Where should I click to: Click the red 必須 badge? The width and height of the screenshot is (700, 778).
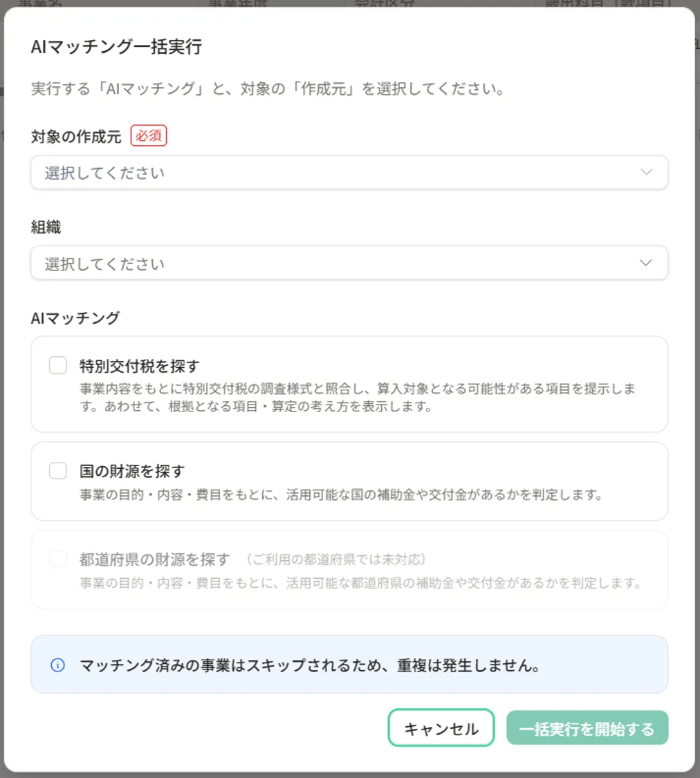click(x=148, y=136)
